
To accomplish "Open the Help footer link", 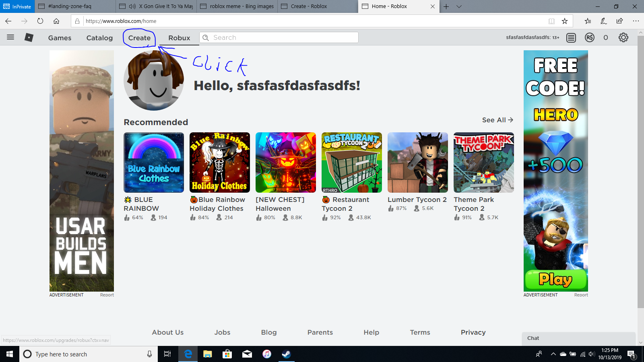I will click(371, 332).
